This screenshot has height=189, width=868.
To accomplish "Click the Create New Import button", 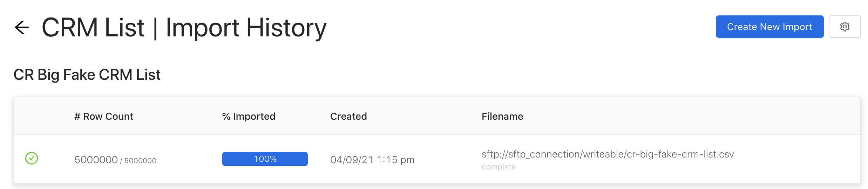I will 769,27.
